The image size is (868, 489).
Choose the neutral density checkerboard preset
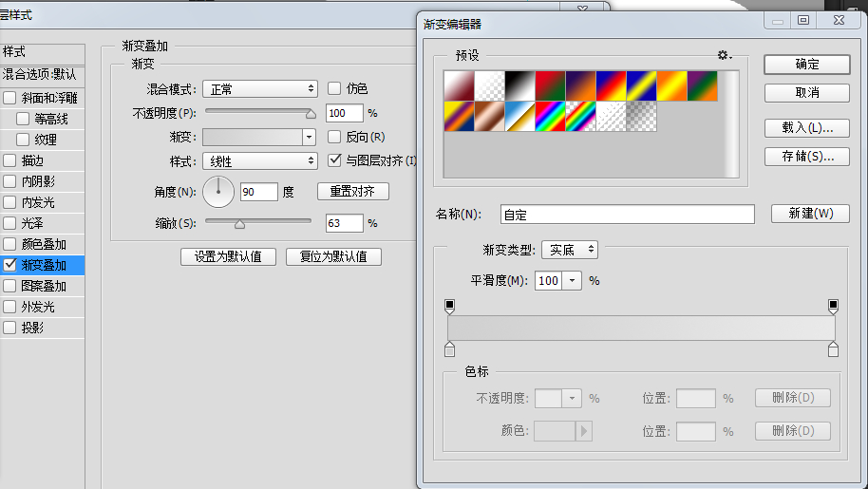pyautogui.click(x=642, y=116)
